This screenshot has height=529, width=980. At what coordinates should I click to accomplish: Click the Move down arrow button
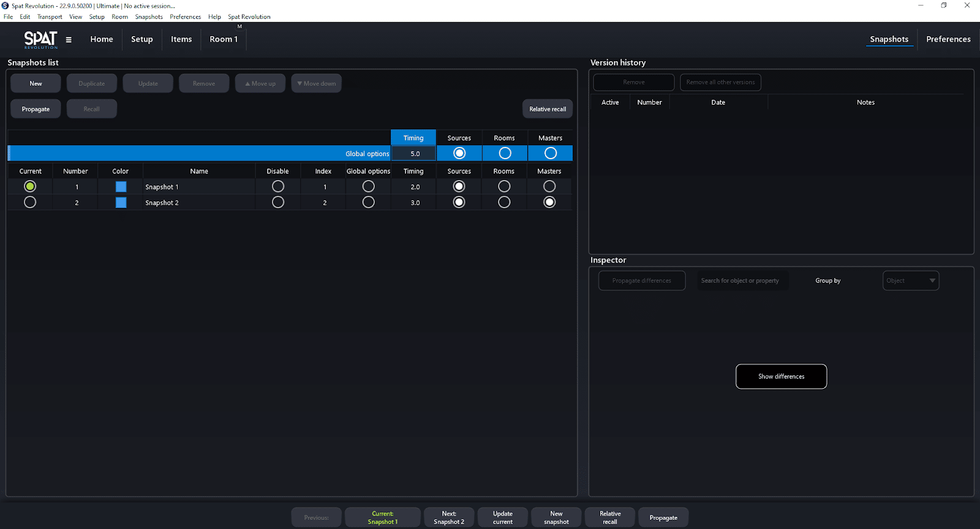pyautogui.click(x=316, y=84)
